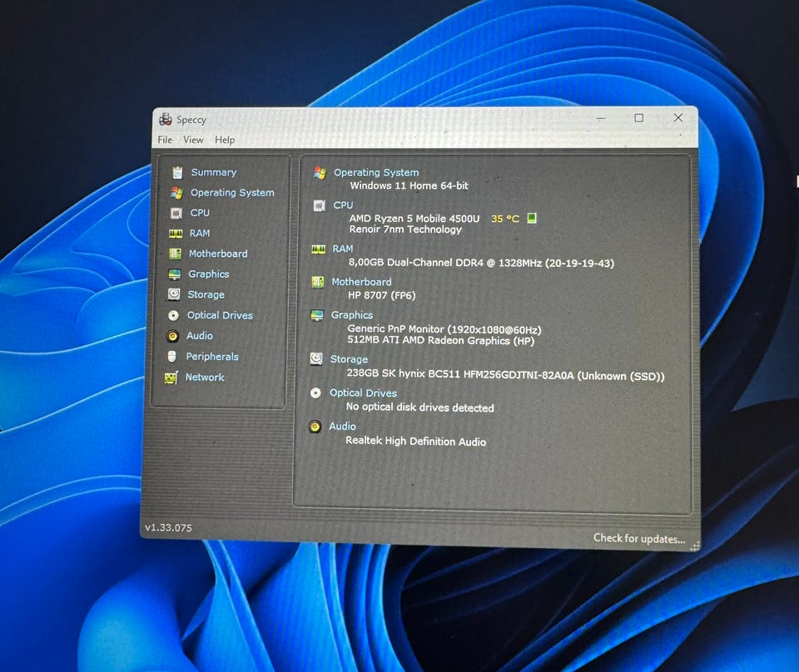799x672 pixels.
Task: Click the CPU icon in the summary panel
Action: 320,205
